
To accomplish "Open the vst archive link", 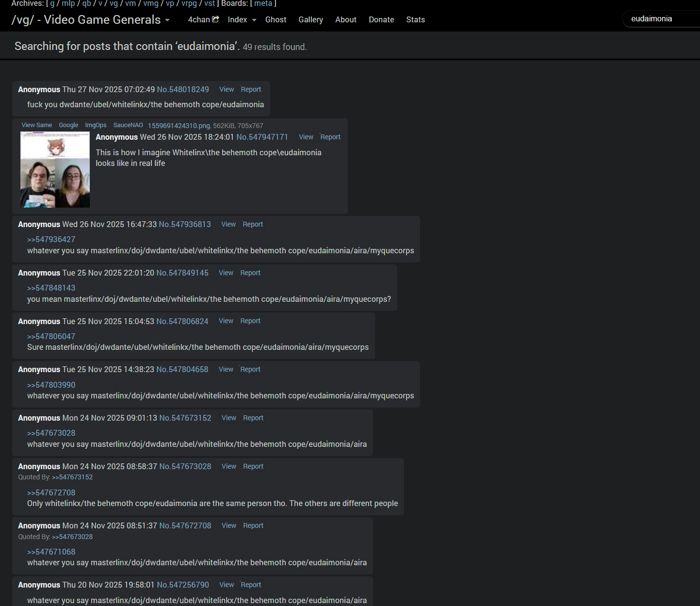I will [210, 3].
